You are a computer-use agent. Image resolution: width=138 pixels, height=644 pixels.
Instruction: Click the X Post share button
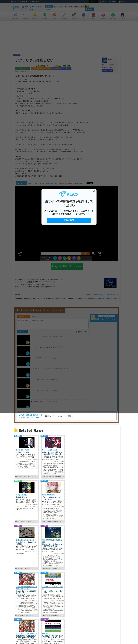(x=90, y=183)
